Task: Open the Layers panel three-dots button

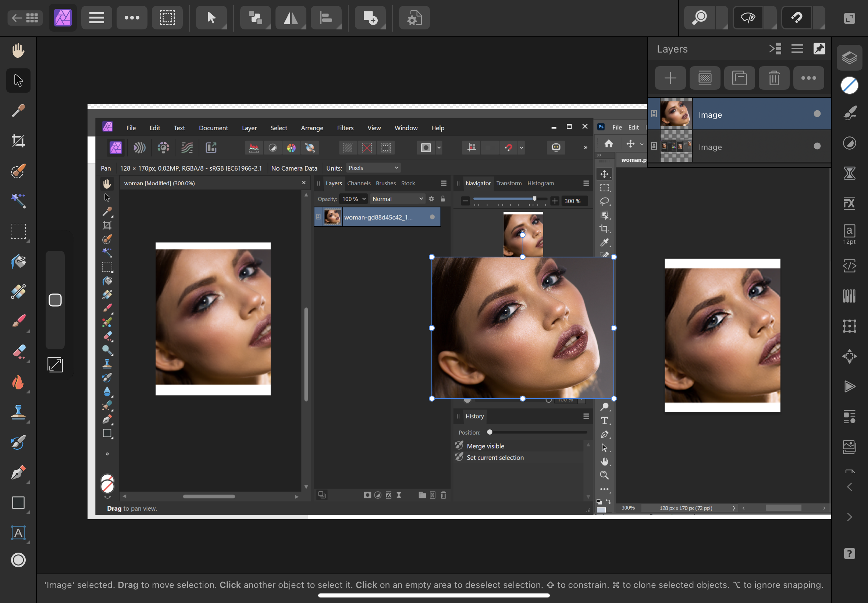Action: point(809,78)
